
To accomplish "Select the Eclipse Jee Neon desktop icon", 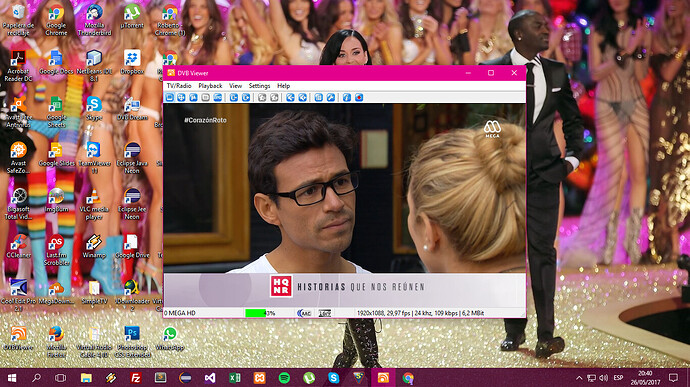I will point(132,204).
